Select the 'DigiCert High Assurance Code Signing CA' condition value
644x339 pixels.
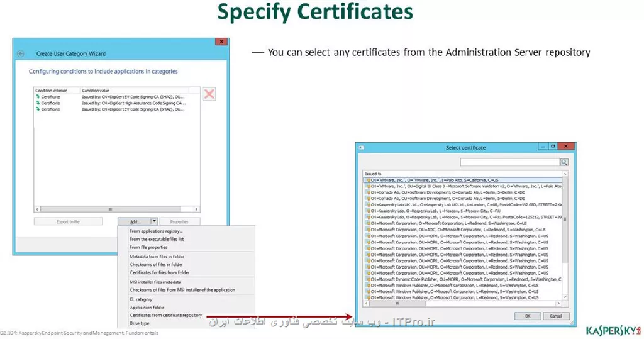pyautogui.click(x=133, y=103)
